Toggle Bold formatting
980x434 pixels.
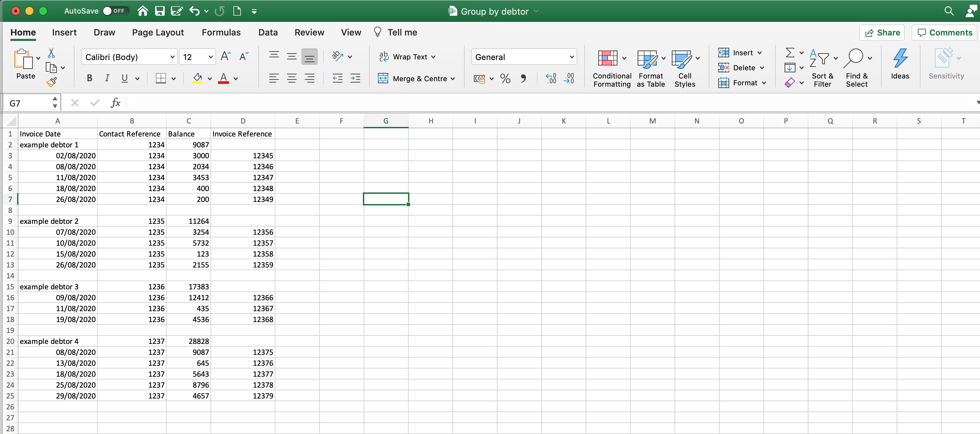90,78
